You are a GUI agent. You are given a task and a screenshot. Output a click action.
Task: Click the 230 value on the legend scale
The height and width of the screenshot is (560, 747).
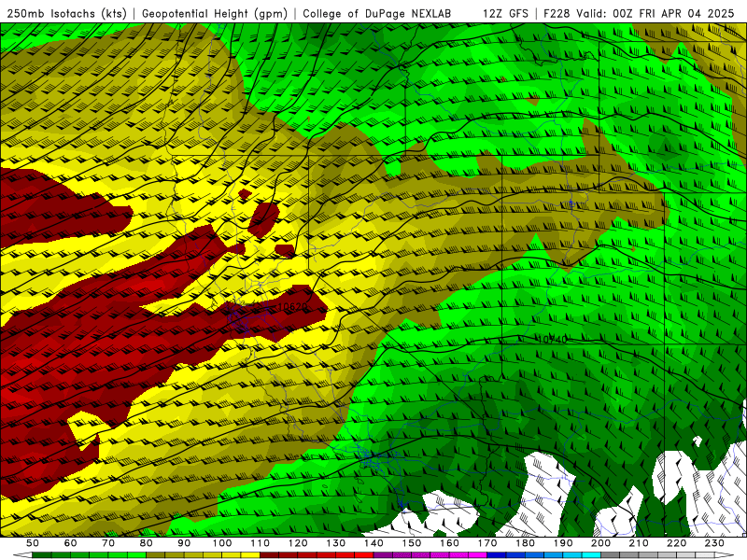714,543
